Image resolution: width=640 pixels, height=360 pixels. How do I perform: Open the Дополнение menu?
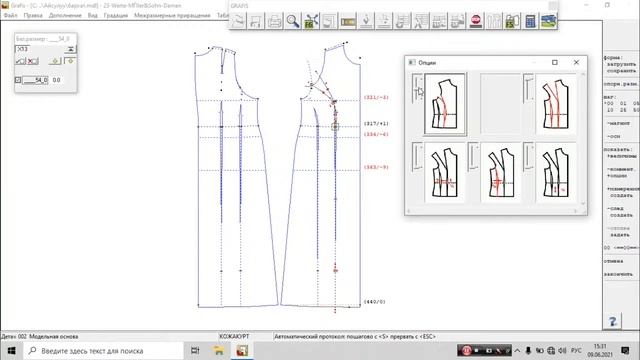click(65, 16)
